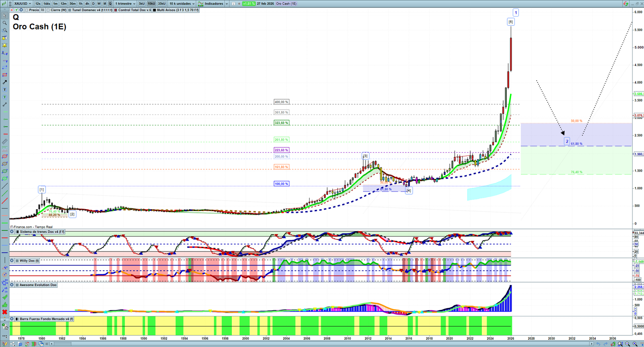Choose the black arrow drawing tool
Viewport: 644px width, 347px height.
point(4,82)
